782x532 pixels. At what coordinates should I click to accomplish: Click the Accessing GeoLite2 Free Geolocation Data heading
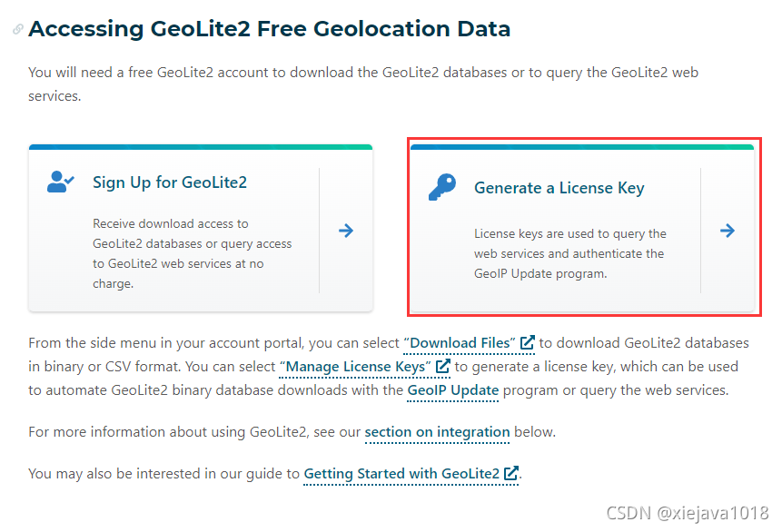pos(269,29)
